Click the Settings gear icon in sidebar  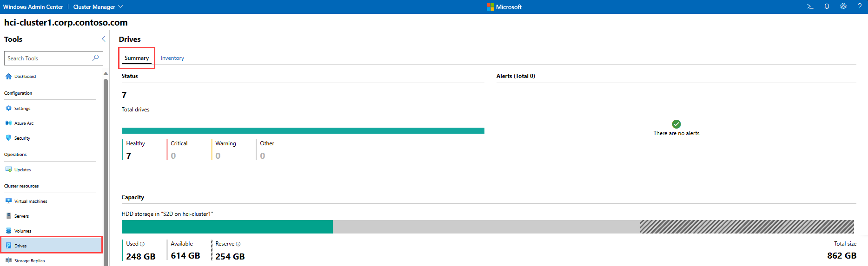tap(8, 108)
